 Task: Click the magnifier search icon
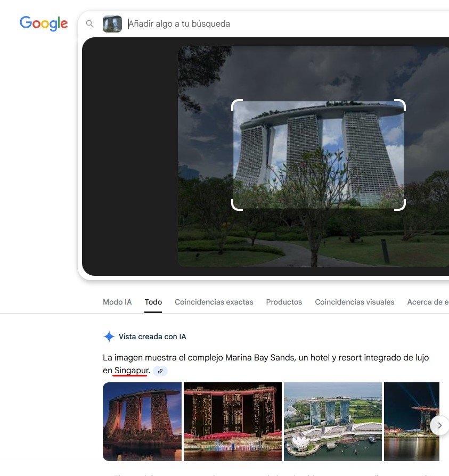click(x=90, y=23)
